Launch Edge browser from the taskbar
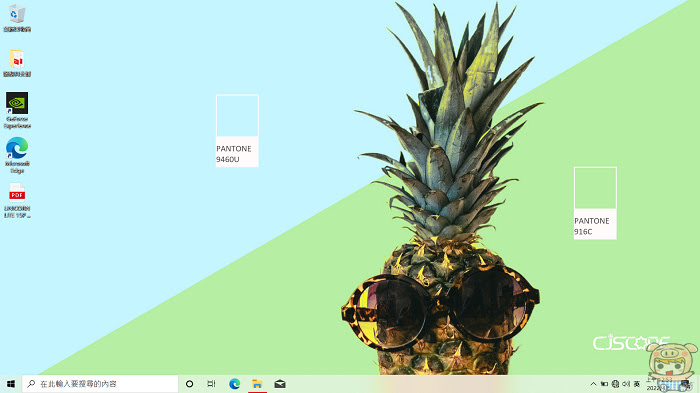 pos(234,384)
